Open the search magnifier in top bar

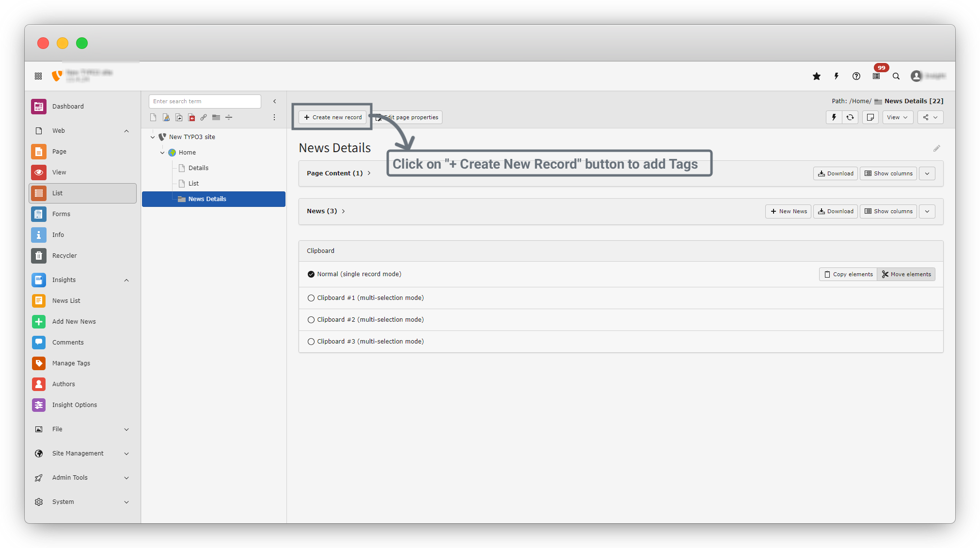896,76
